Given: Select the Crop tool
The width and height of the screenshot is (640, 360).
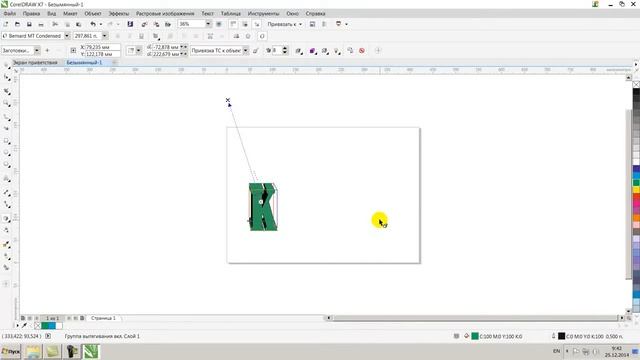Looking at the screenshot, I should coord(7,91).
